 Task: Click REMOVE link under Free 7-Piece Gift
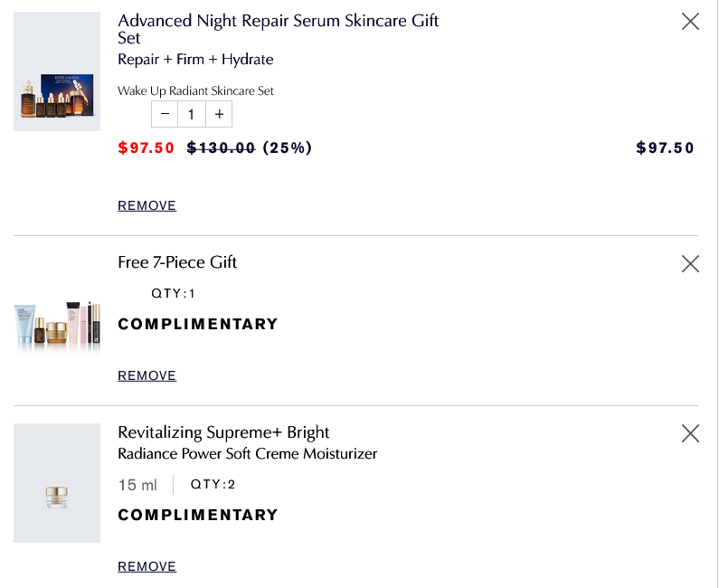[x=147, y=375]
